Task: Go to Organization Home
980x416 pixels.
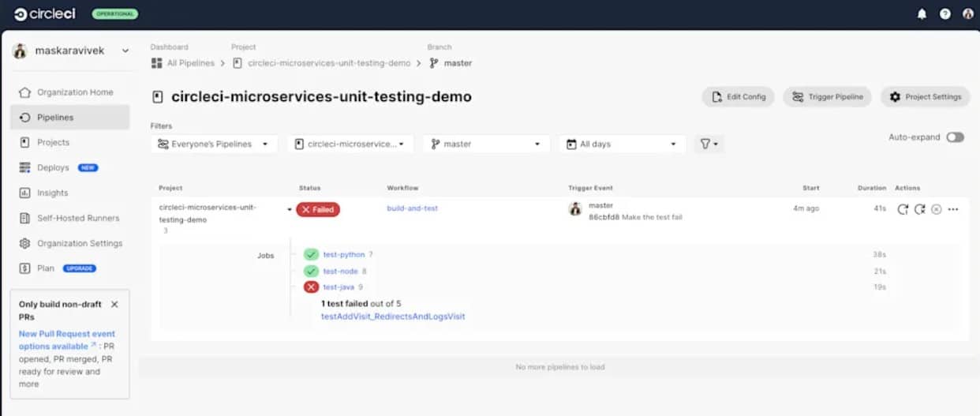Action: coord(75,92)
